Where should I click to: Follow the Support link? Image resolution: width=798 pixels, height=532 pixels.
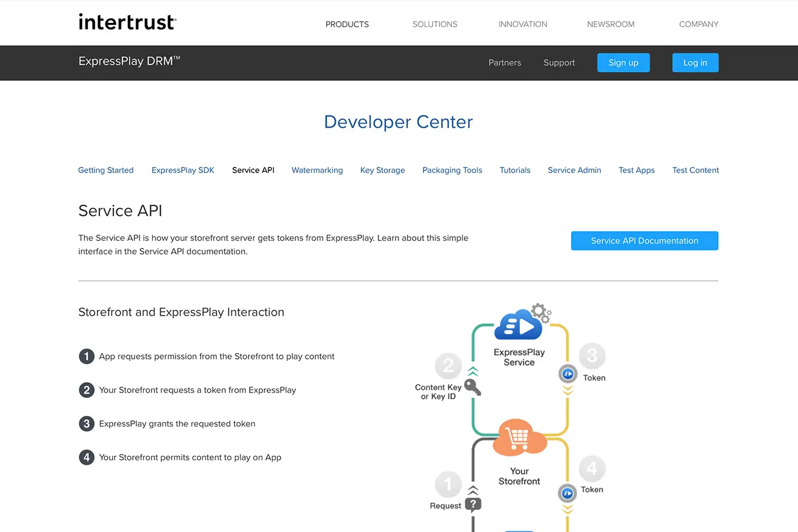click(x=559, y=63)
